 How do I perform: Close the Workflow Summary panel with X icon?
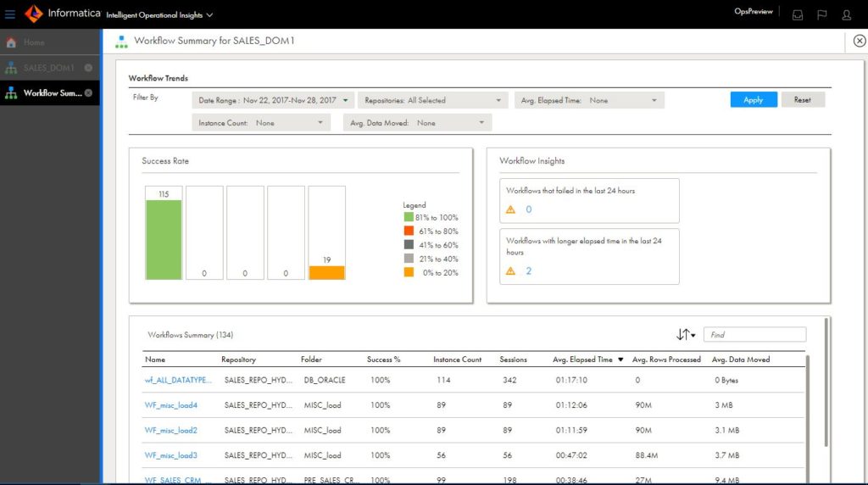(859, 41)
